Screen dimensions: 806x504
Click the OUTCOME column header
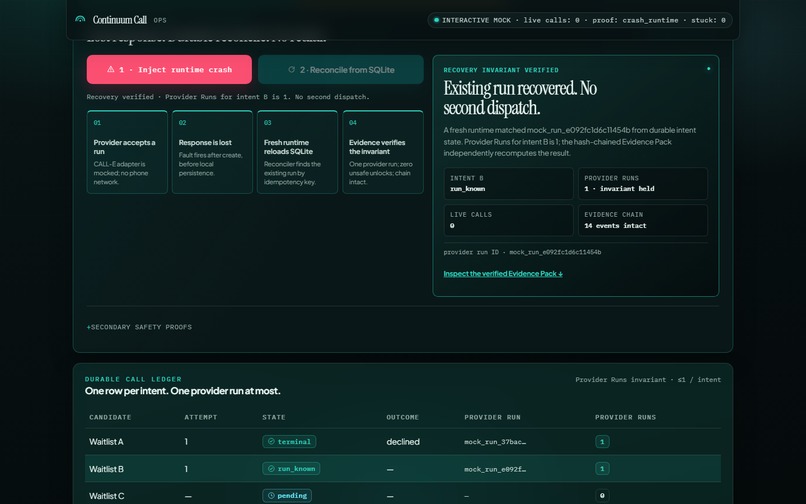[x=402, y=417]
